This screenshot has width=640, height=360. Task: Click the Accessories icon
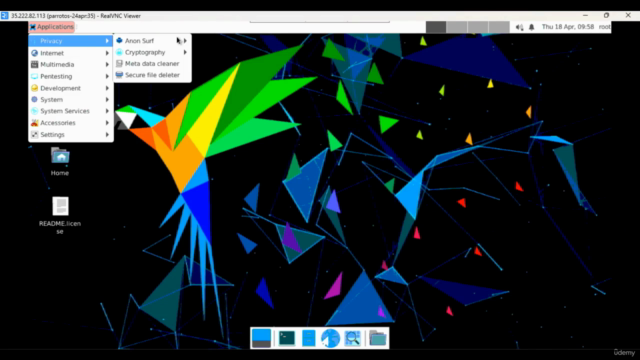(x=34, y=123)
